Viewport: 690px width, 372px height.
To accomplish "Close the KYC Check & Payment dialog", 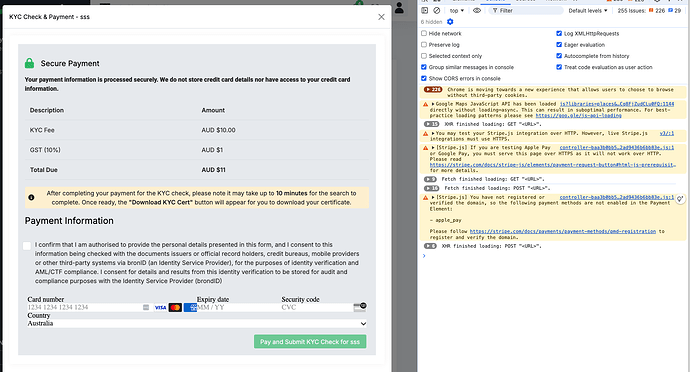I will tap(381, 17).
